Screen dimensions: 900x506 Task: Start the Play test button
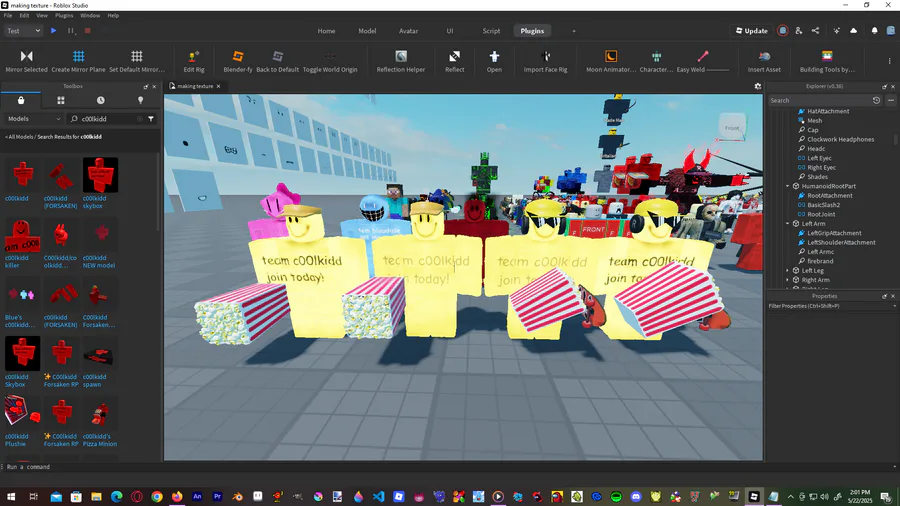click(x=53, y=31)
